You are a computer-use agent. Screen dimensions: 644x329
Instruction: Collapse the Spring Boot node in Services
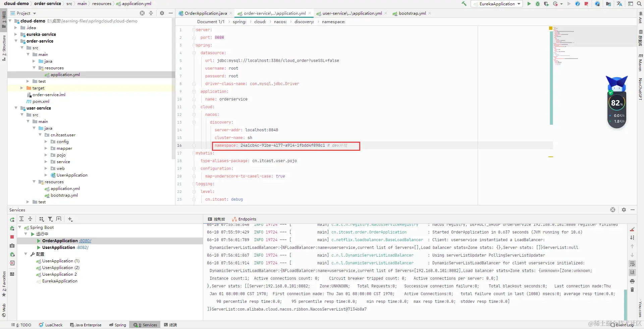[20, 227]
